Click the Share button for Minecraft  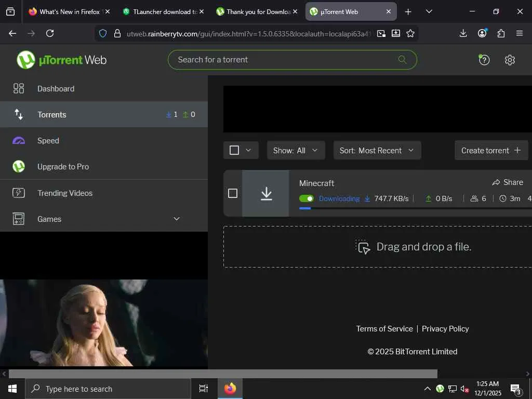point(508,182)
